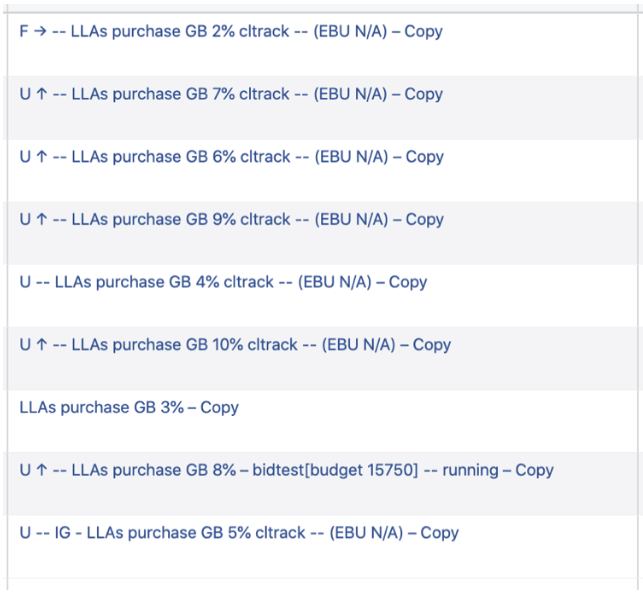Open the IG-labeled campaign row
This screenshot has width=643, height=593.
pyautogui.click(x=239, y=533)
